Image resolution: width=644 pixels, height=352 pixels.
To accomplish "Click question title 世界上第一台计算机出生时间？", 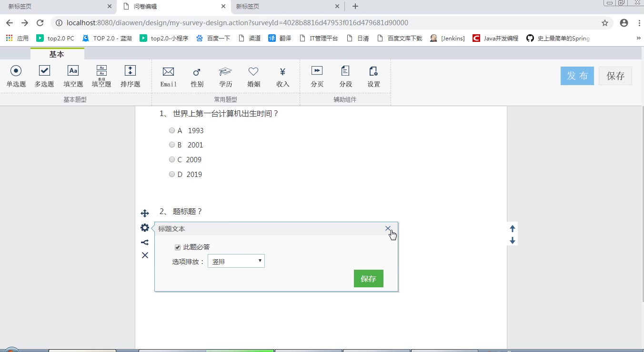I will click(x=226, y=114).
